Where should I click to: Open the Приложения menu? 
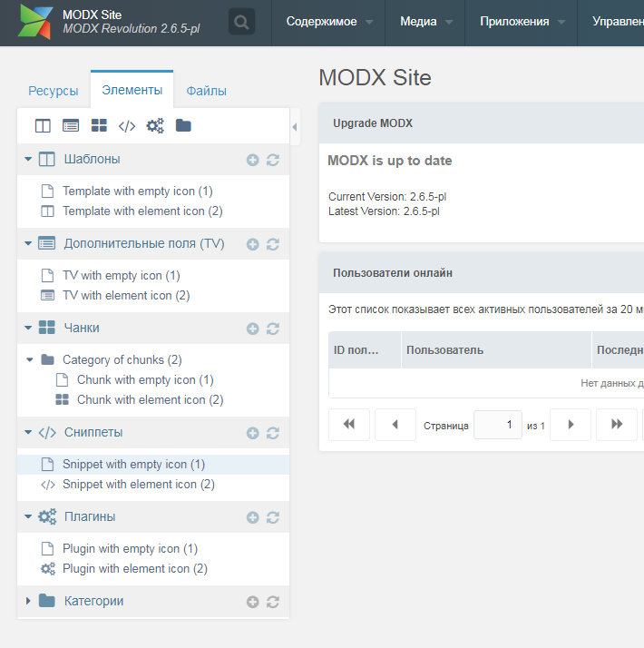522,22
